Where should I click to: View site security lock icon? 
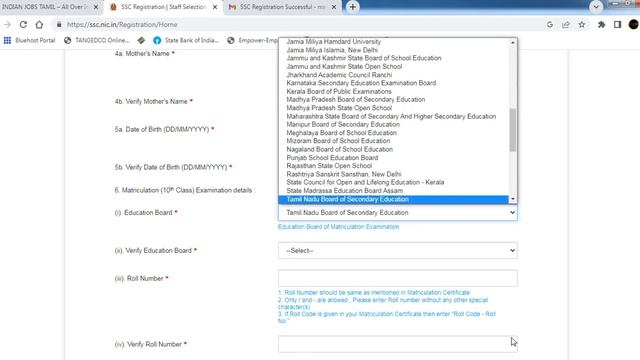click(59, 24)
